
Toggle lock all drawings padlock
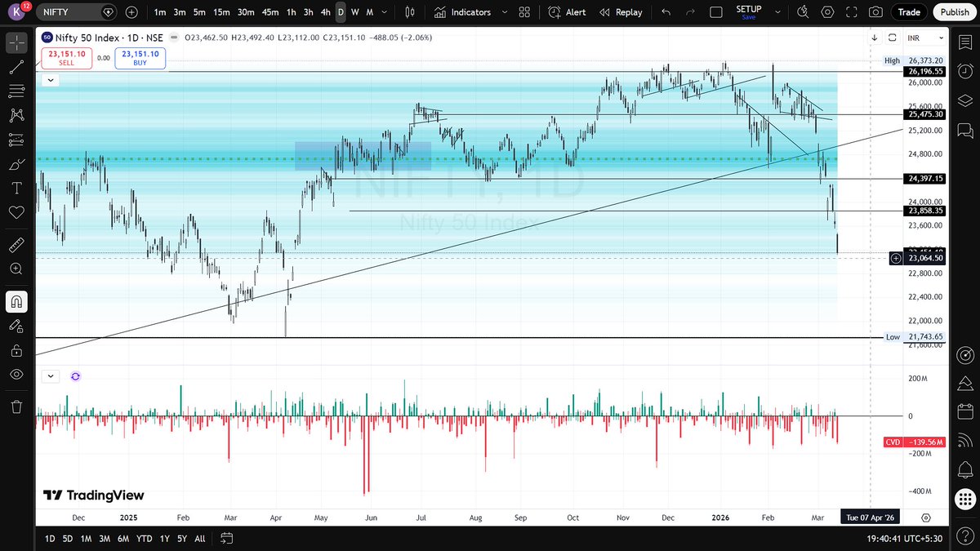point(16,350)
